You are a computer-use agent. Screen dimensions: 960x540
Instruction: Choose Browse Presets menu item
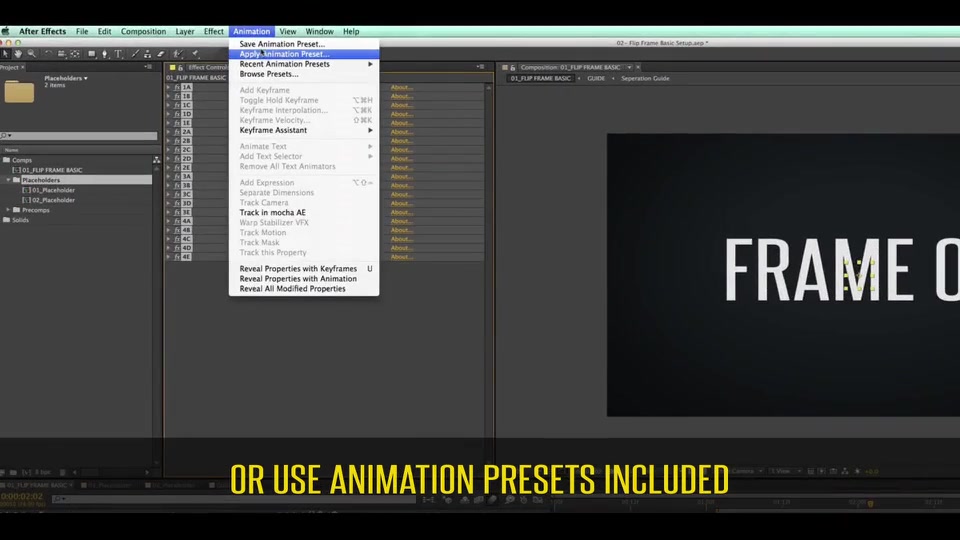point(304,74)
